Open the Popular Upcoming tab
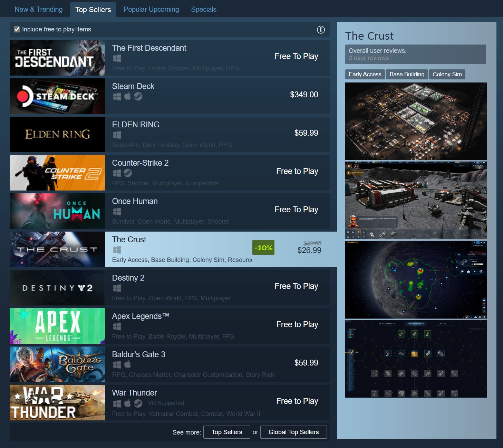Viewport: 503px width, 448px height. [x=151, y=9]
